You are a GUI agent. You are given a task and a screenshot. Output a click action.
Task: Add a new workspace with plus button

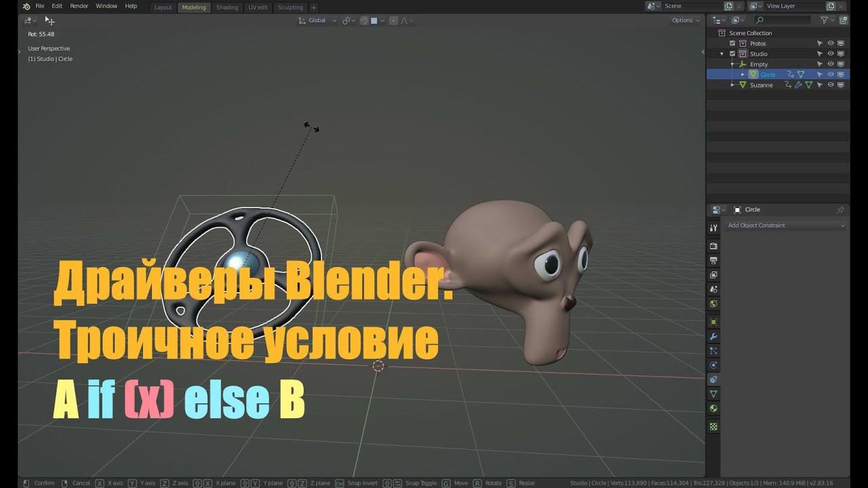(x=313, y=7)
